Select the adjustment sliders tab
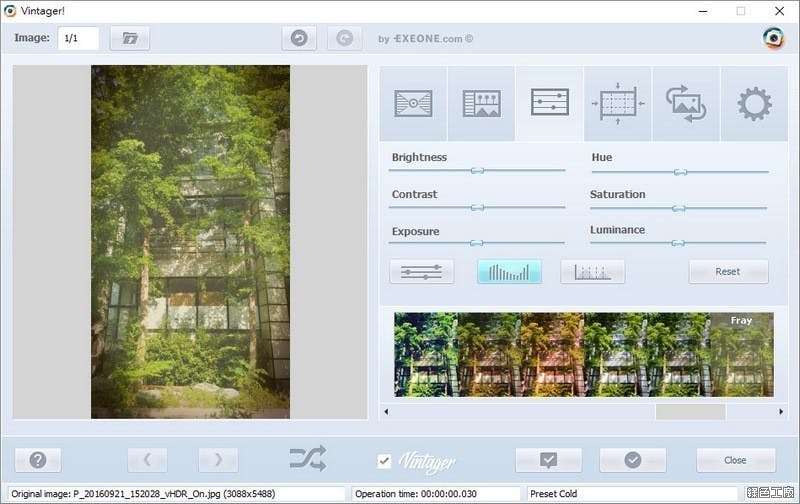This screenshot has width=800, height=504. coord(549,104)
